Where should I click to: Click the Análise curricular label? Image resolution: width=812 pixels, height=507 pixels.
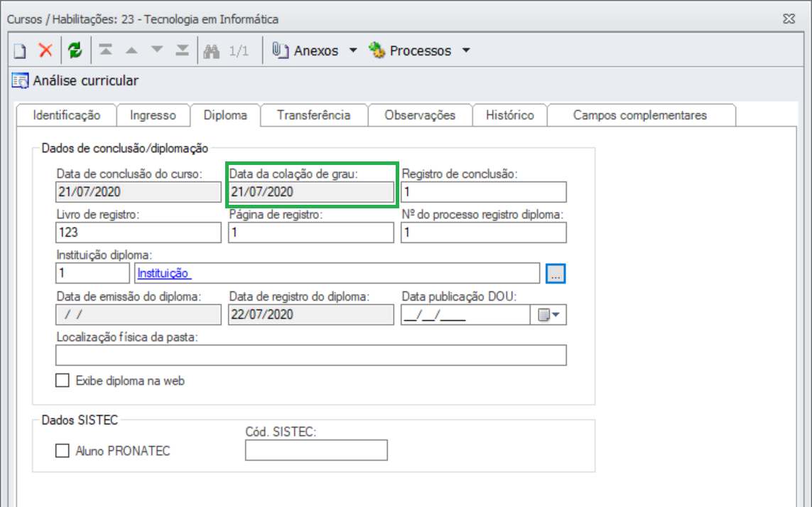[86, 81]
